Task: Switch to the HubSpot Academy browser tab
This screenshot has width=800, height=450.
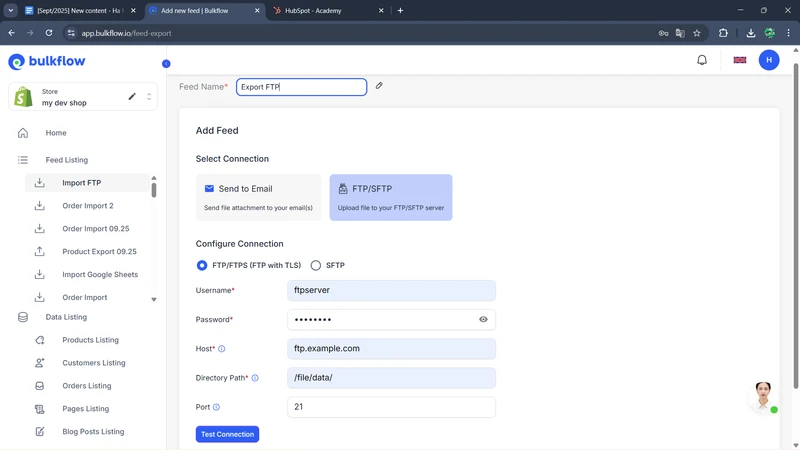Action: pyautogui.click(x=325, y=10)
